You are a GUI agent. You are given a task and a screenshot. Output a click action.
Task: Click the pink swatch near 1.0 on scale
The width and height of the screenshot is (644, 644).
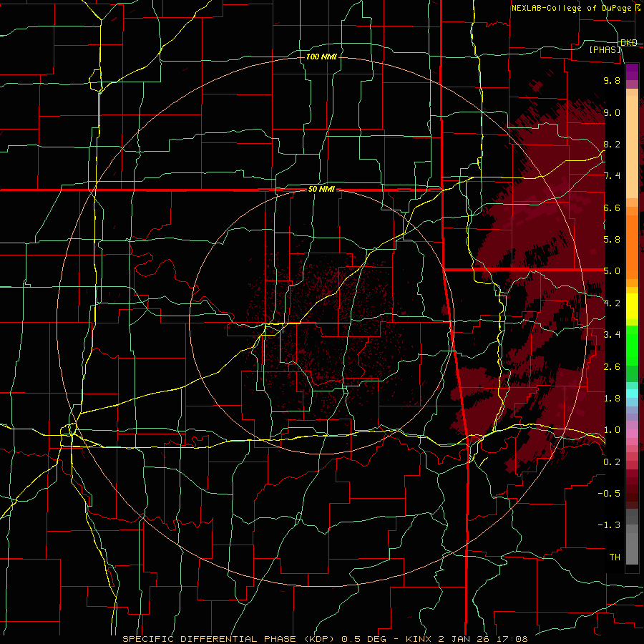pyautogui.click(x=632, y=434)
